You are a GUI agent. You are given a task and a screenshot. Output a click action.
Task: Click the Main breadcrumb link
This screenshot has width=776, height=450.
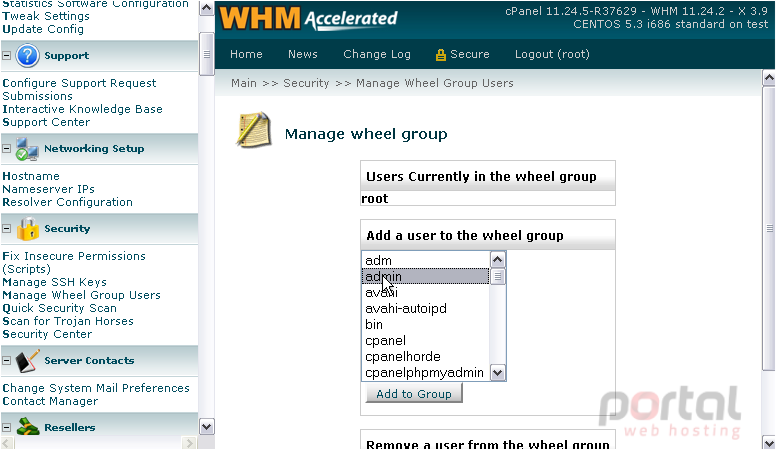[x=243, y=83]
